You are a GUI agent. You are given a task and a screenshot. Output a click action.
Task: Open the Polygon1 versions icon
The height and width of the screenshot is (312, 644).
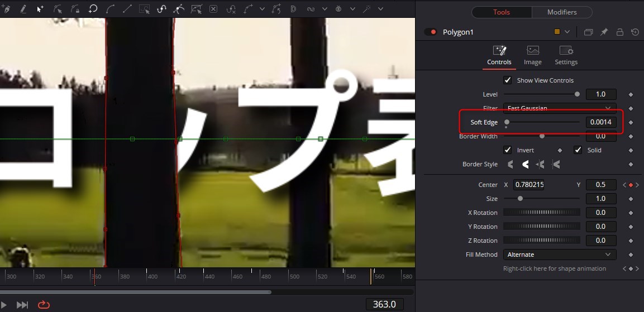tap(588, 32)
